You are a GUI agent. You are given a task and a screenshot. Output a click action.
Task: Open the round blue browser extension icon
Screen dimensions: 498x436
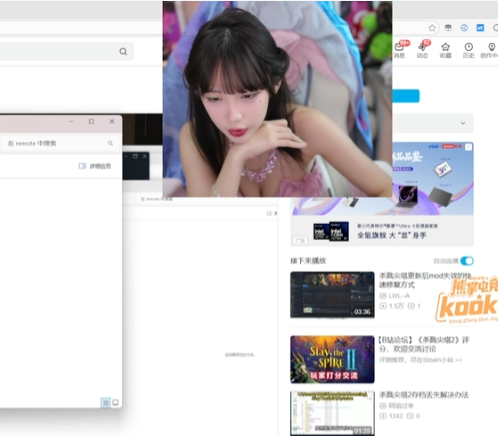click(x=464, y=28)
